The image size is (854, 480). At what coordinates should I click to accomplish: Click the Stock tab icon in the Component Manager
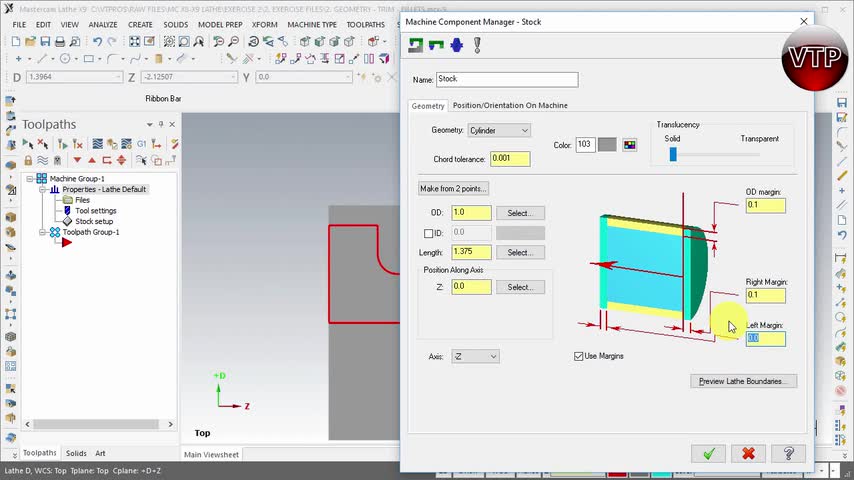416,45
